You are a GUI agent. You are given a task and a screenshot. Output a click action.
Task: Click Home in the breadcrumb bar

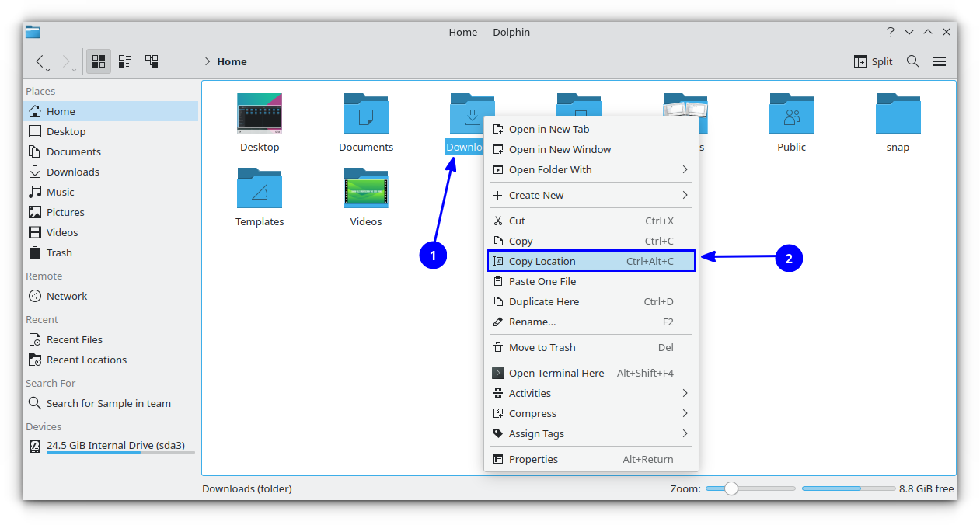[231, 61]
